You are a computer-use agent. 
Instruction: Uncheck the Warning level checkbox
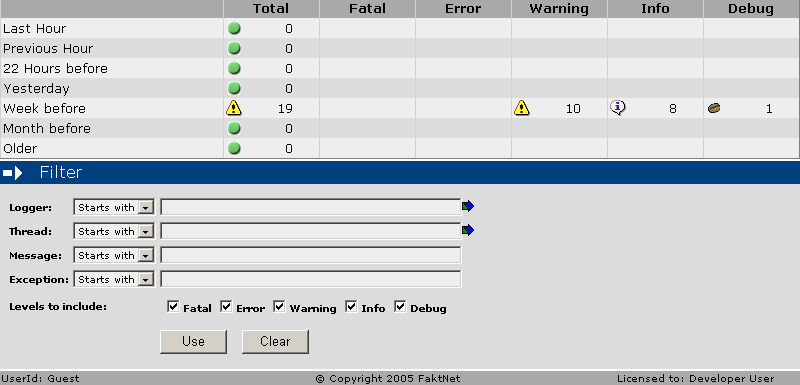pyautogui.click(x=279, y=306)
